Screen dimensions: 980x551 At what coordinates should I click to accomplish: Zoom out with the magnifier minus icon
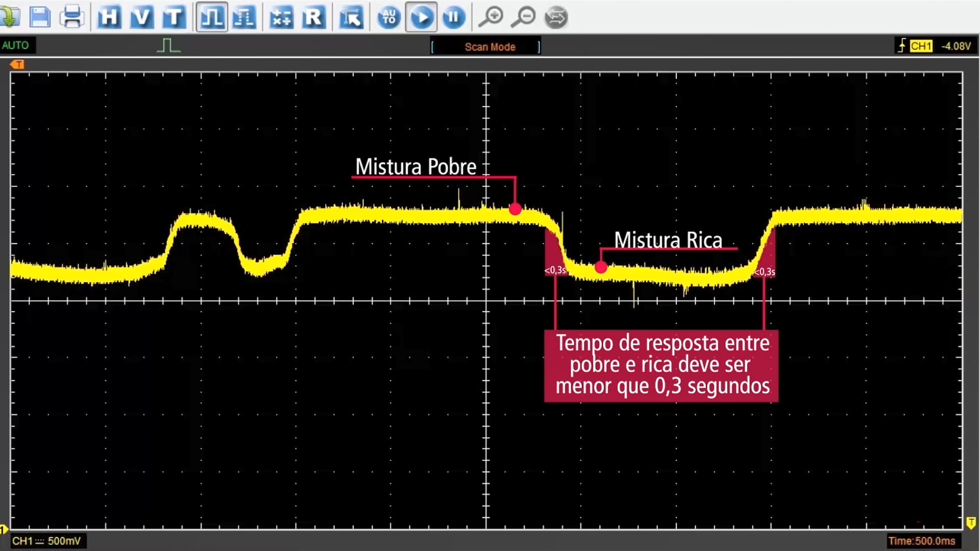pyautogui.click(x=523, y=17)
